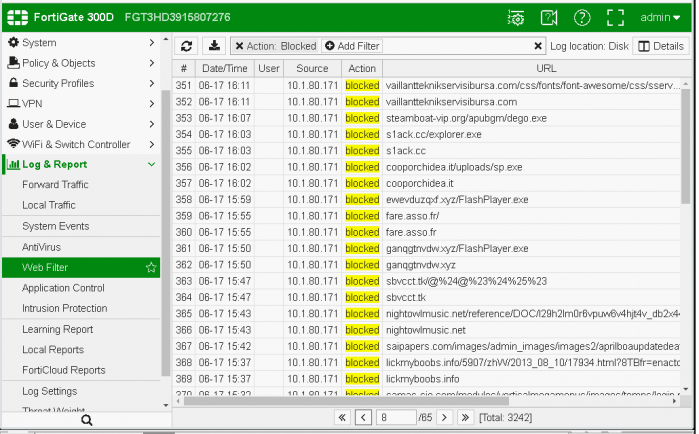Open Forward Traffic logs

55,184
